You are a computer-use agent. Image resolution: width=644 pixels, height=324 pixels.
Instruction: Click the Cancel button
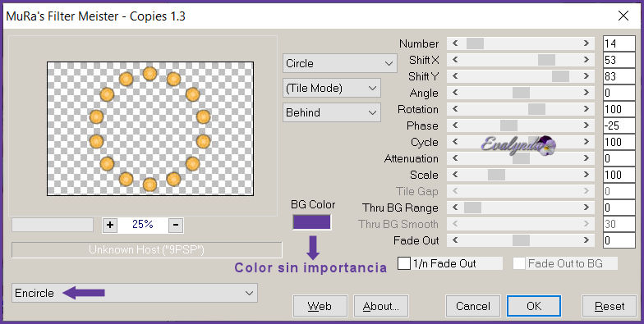click(473, 306)
